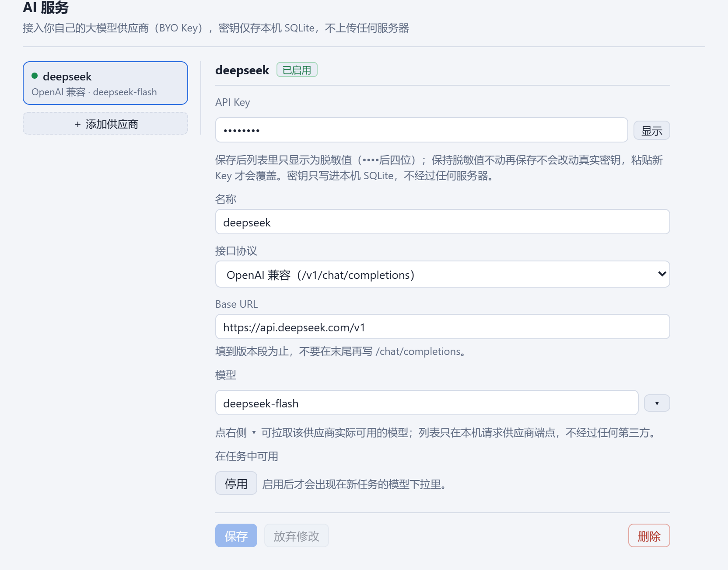Open the 接口协议 protocol dropdown

tap(443, 275)
